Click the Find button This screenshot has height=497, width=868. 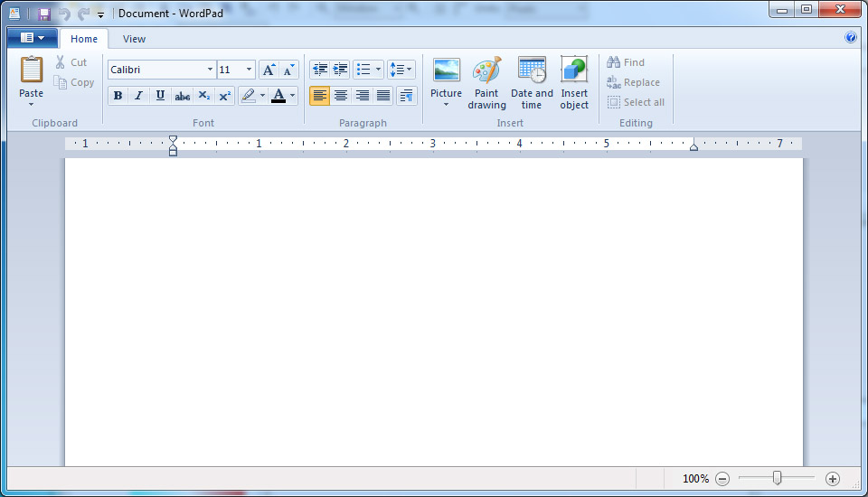(626, 62)
